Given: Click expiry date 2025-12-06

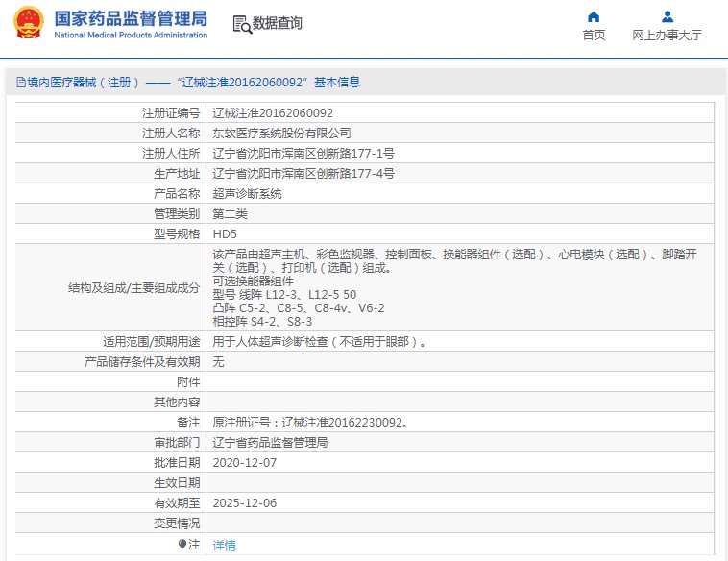Looking at the screenshot, I should (x=245, y=503).
